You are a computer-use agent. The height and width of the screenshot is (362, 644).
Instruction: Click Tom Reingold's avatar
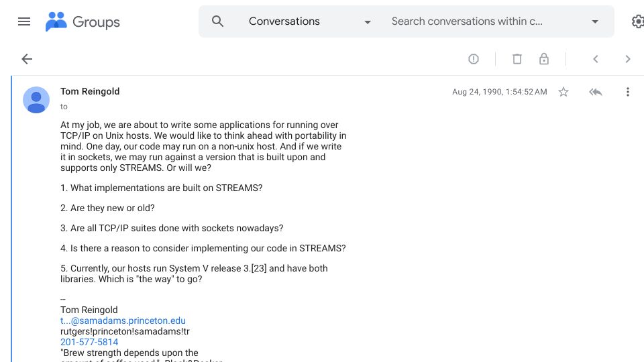[36, 100]
